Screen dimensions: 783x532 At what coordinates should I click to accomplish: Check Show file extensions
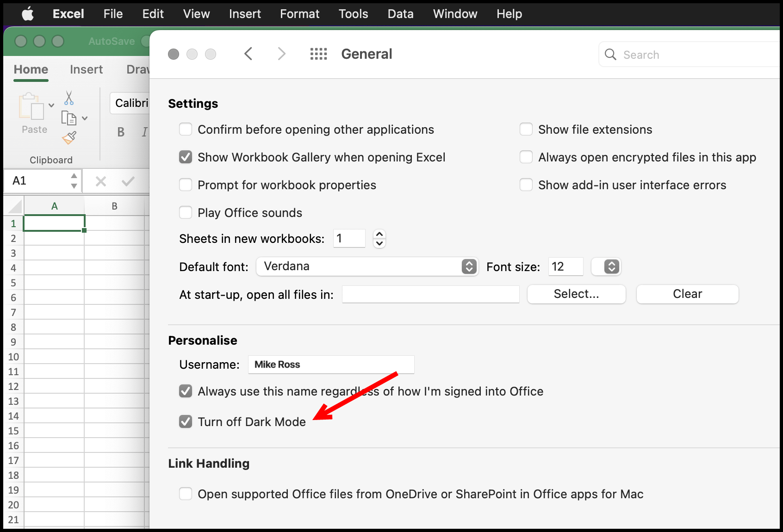tap(526, 130)
